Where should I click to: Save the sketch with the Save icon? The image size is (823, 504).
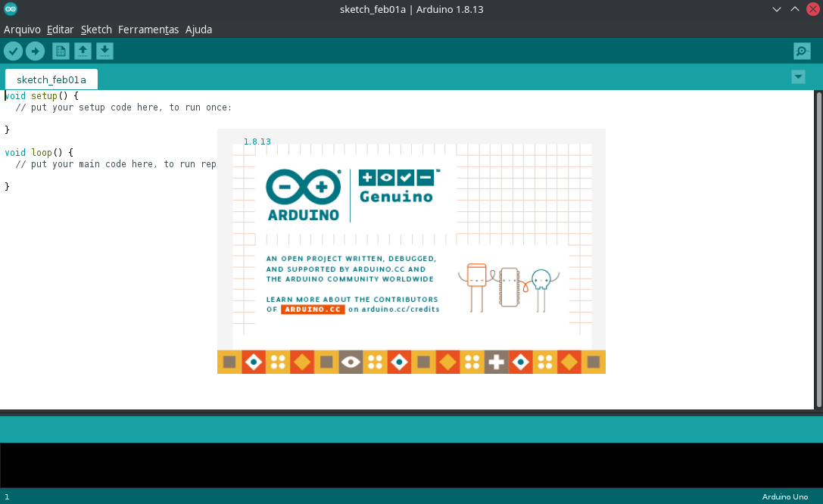[x=104, y=51]
